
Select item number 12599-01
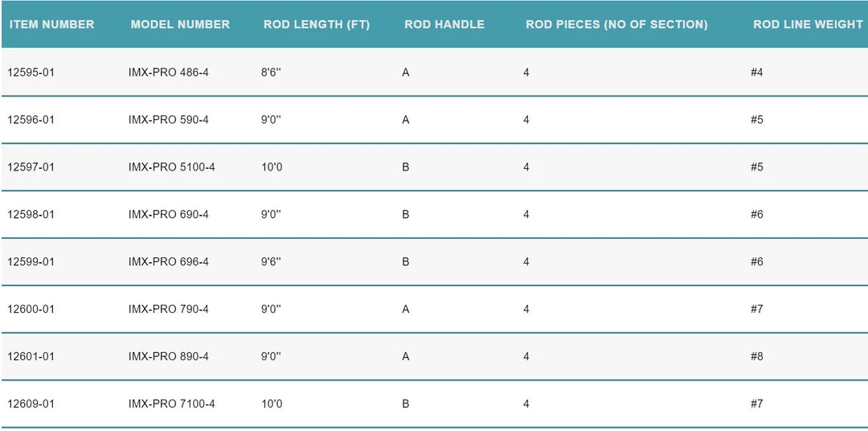coord(31,262)
